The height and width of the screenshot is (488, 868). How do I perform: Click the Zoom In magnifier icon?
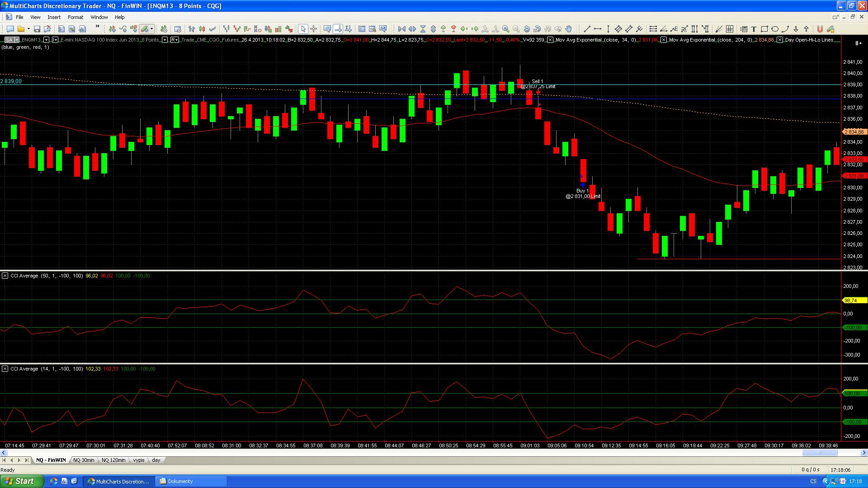point(506,29)
